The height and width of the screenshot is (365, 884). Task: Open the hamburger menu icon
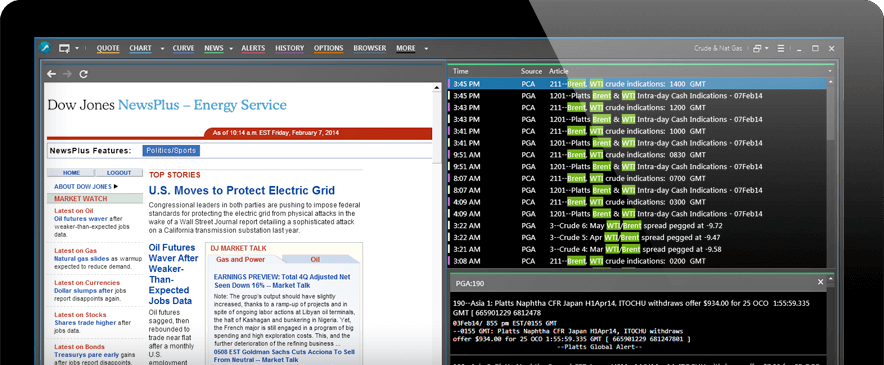point(781,49)
